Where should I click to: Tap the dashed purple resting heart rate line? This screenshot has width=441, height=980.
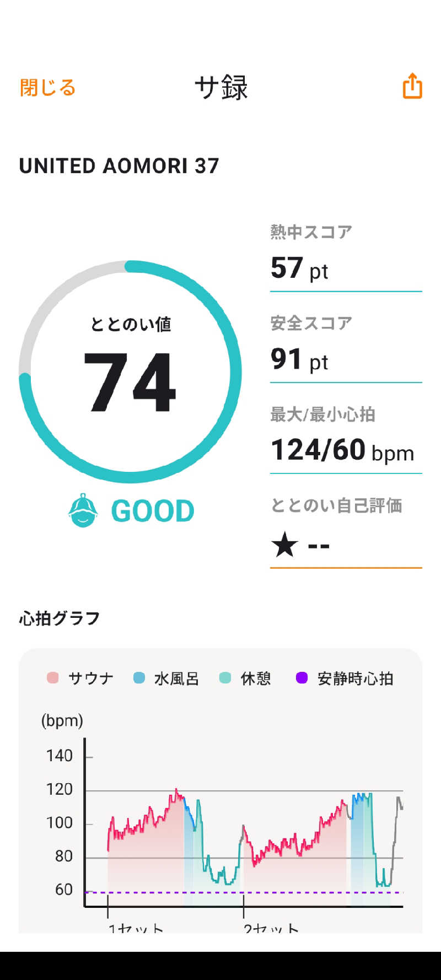tap(244, 892)
